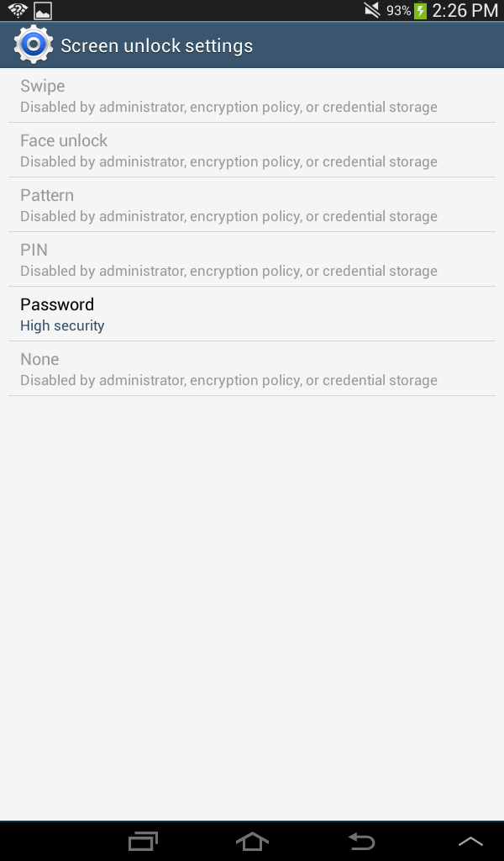Choose the Pattern unlock option
This screenshot has height=861, width=504.
point(252,204)
